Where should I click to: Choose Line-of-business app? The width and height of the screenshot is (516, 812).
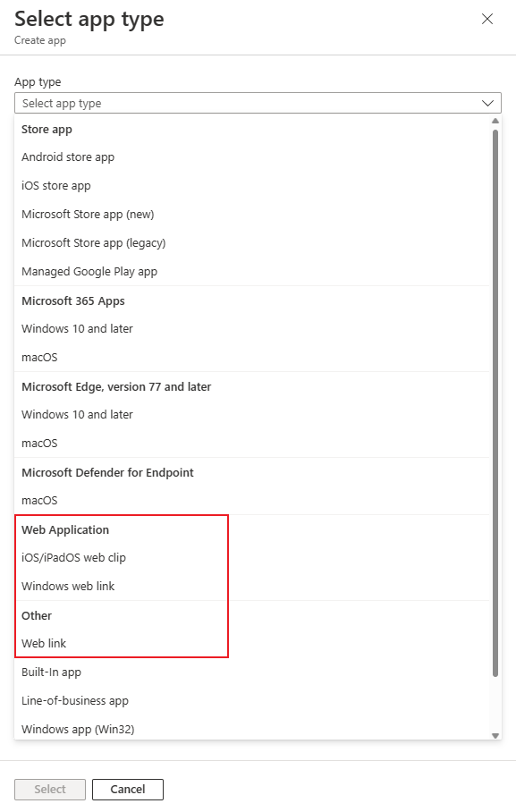point(75,700)
